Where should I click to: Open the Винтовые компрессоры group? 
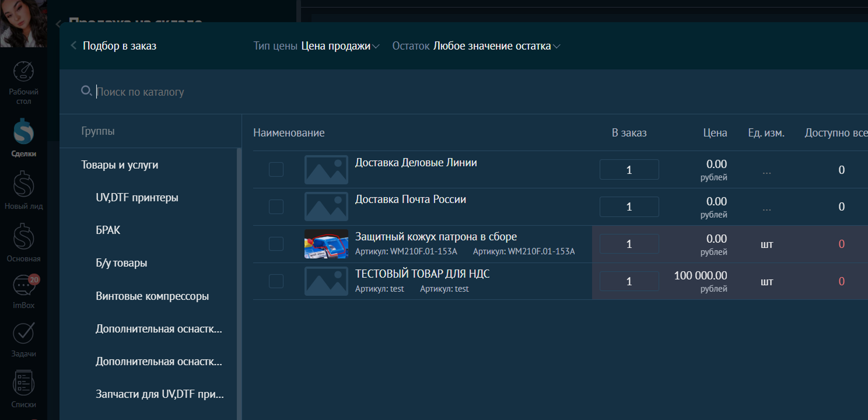pyautogui.click(x=152, y=296)
